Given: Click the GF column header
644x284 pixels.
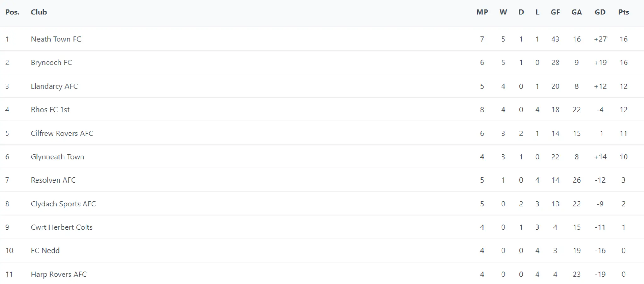Looking at the screenshot, I should coord(555,12).
